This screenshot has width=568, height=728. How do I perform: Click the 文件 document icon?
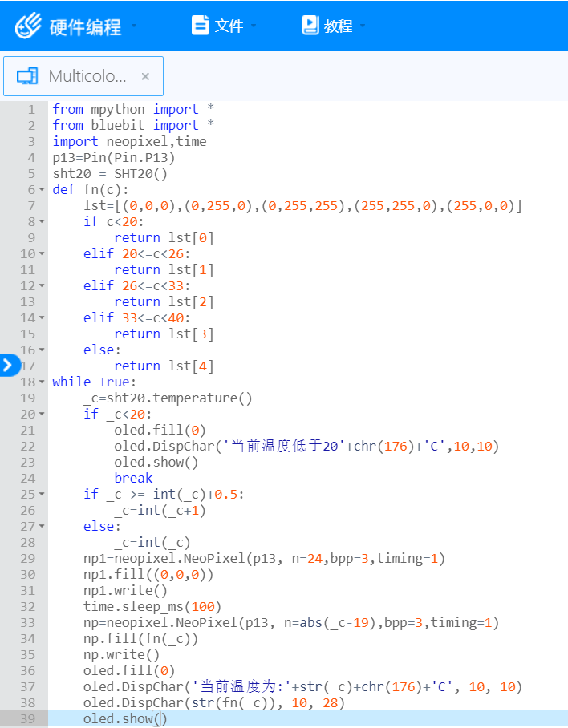[x=200, y=26]
